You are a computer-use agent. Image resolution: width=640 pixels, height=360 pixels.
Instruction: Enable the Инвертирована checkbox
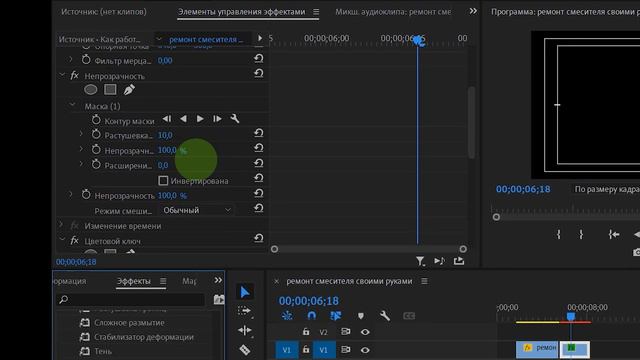(x=163, y=180)
